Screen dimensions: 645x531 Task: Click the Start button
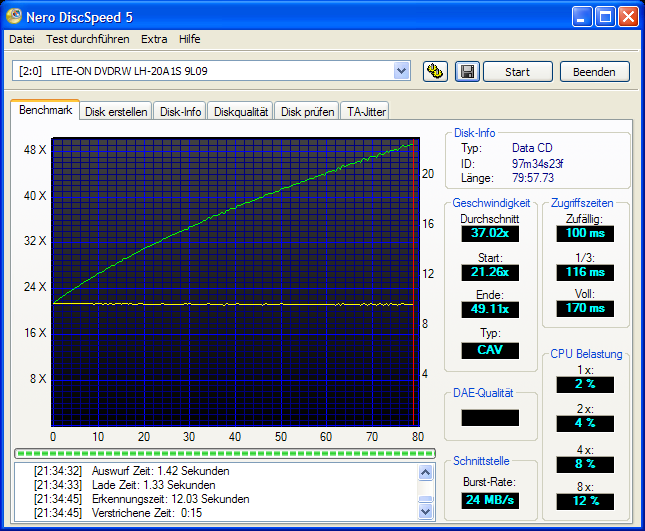pos(517,72)
